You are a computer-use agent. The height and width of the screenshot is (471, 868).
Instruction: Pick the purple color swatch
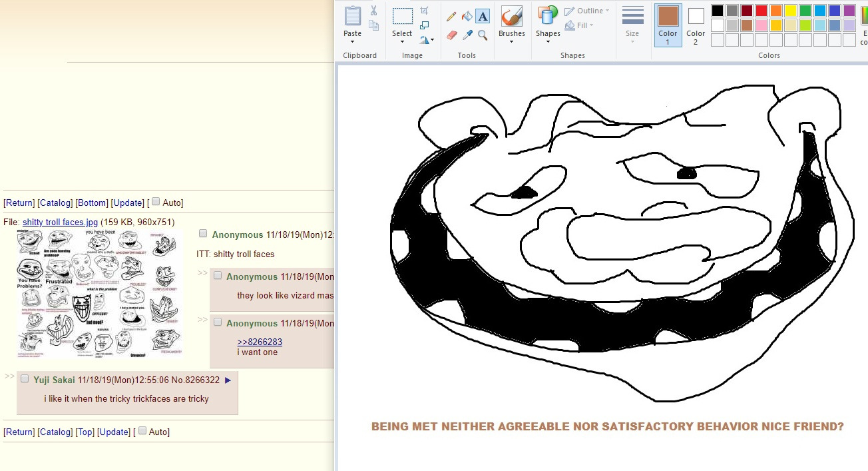point(849,11)
